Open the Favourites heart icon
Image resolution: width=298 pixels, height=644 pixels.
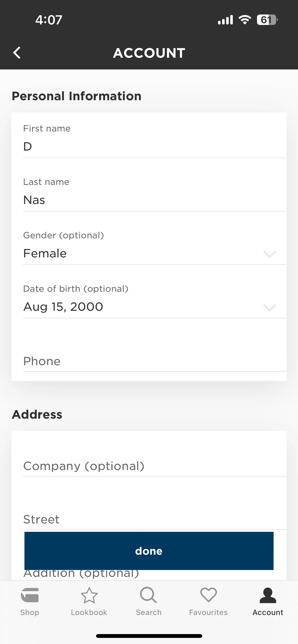tap(208, 595)
